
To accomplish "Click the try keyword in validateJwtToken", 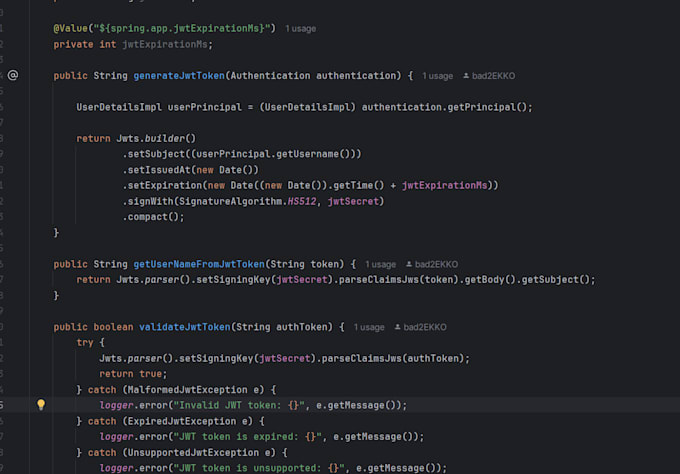I will click(x=85, y=343).
